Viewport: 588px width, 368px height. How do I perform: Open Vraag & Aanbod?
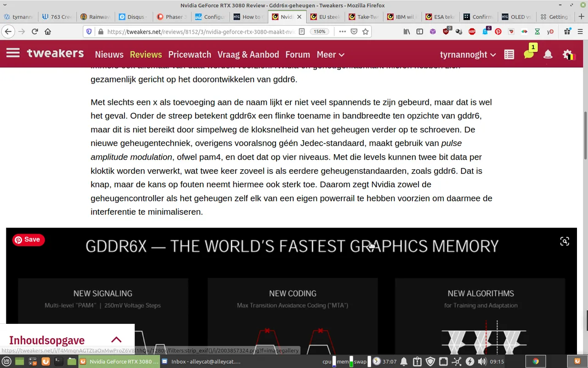[x=249, y=54]
